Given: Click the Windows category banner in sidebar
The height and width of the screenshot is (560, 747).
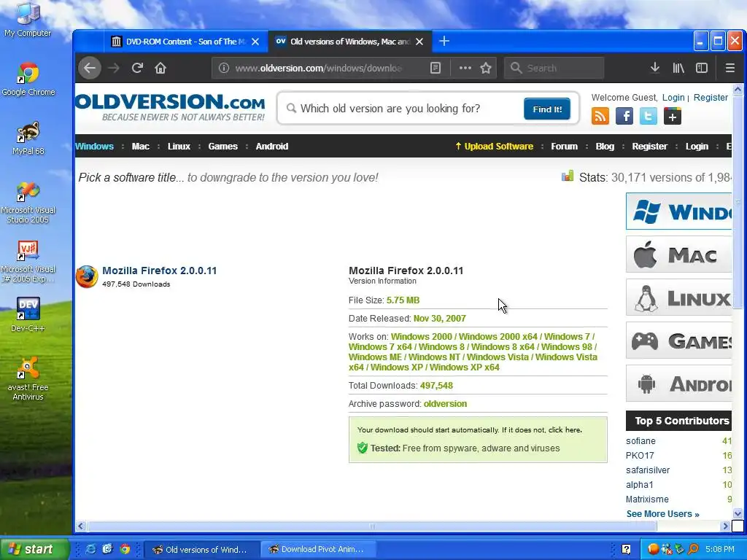Looking at the screenshot, I should click(679, 211).
